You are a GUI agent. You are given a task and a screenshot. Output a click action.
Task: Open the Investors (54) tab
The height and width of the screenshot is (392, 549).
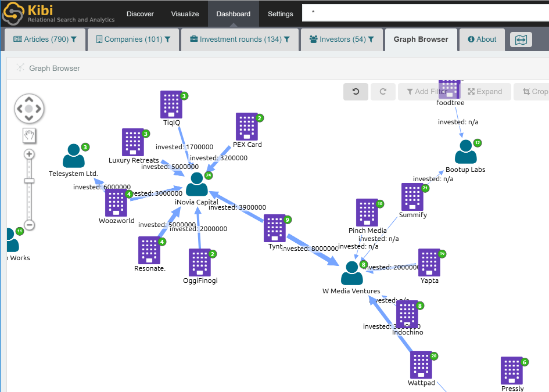click(342, 39)
